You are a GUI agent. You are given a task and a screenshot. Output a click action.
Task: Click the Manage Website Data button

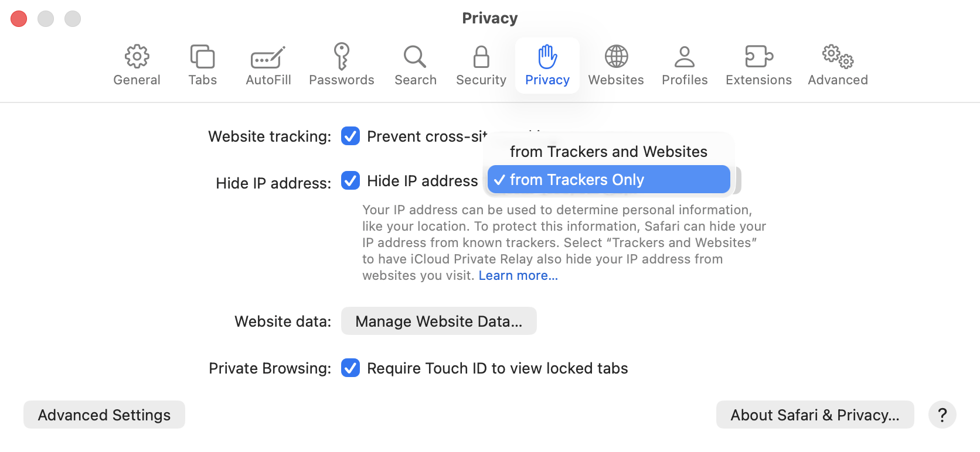pos(438,321)
